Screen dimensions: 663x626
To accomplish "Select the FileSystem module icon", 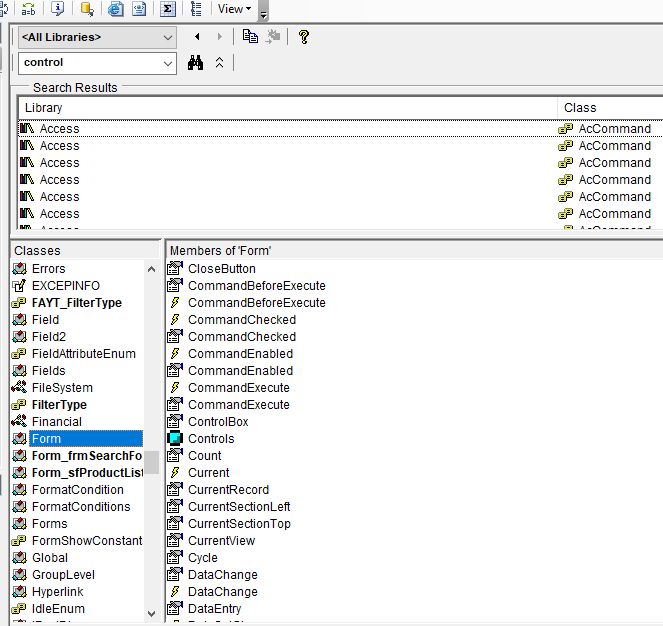I will click(x=19, y=387).
